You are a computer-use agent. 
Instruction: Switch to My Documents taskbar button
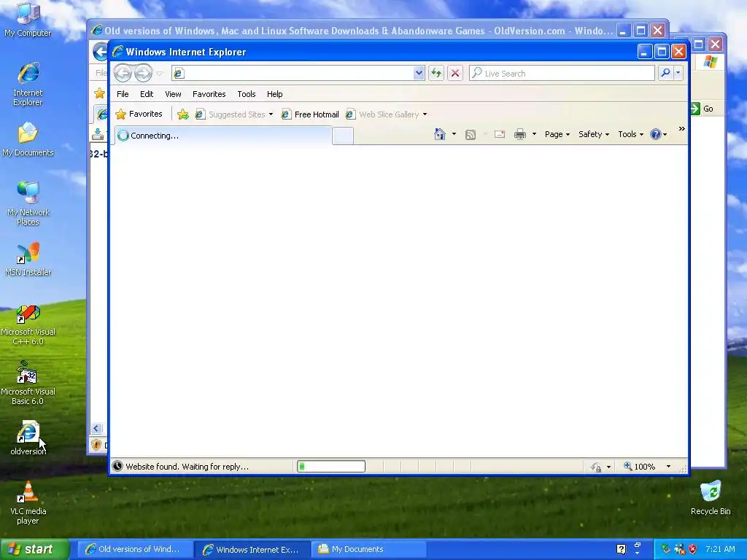pos(368,549)
